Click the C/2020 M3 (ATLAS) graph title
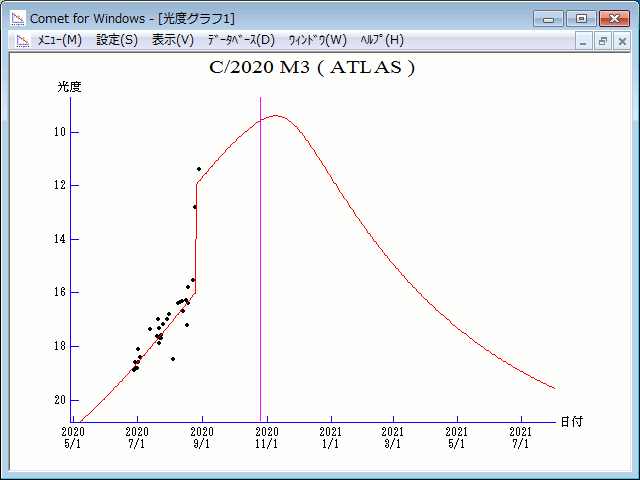 (311, 68)
